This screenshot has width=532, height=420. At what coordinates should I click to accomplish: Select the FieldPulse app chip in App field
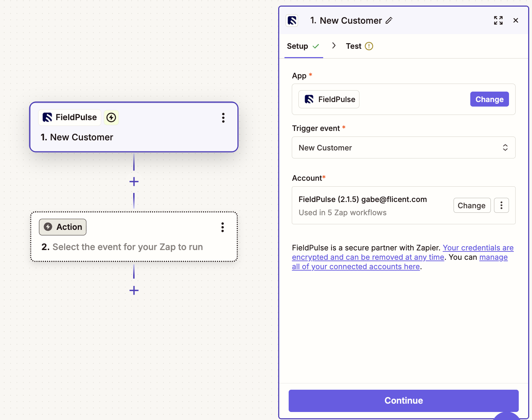click(x=329, y=99)
